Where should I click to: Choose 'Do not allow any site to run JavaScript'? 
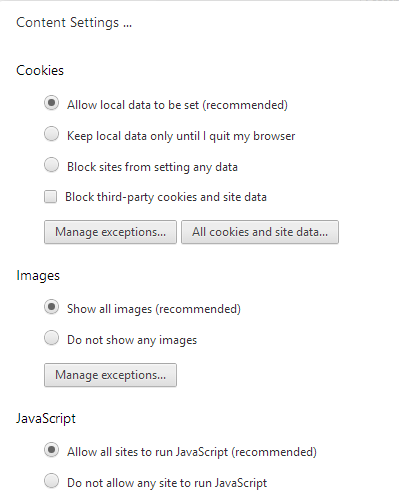pos(52,481)
